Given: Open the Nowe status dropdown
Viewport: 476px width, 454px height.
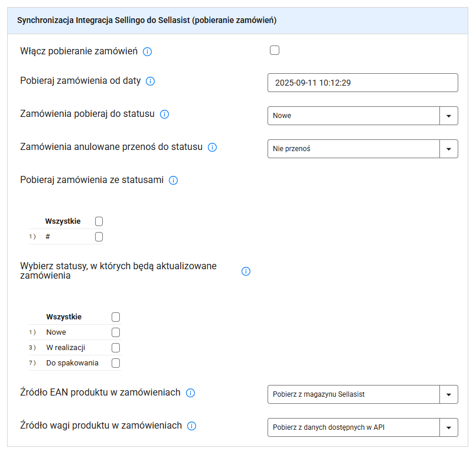Looking at the screenshot, I should (363, 116).
